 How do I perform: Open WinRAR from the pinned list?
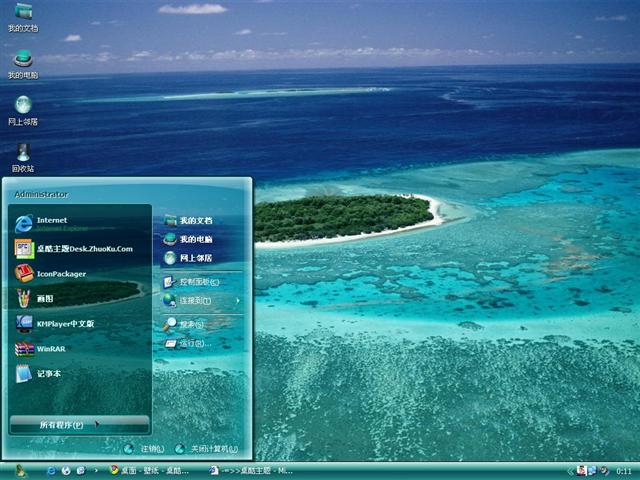pos(50,349)
